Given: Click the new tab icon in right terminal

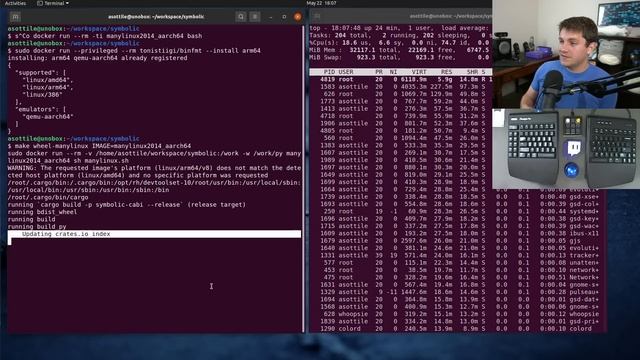Looking at the screenshot, I should click(x=317, y=17).
